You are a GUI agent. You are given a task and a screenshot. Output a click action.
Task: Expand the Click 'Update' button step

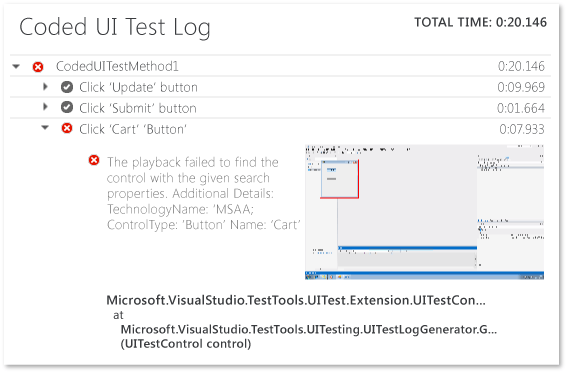[46, 87]
